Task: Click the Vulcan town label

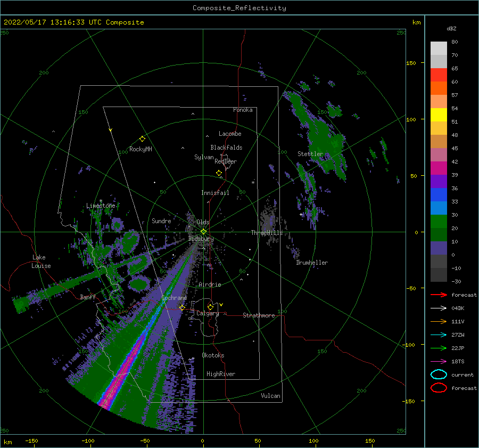Action: [x=271, y=396]
